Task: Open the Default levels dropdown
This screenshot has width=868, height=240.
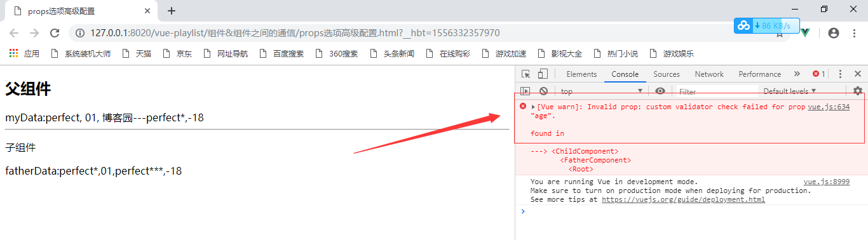Action: tap(790, 91)
